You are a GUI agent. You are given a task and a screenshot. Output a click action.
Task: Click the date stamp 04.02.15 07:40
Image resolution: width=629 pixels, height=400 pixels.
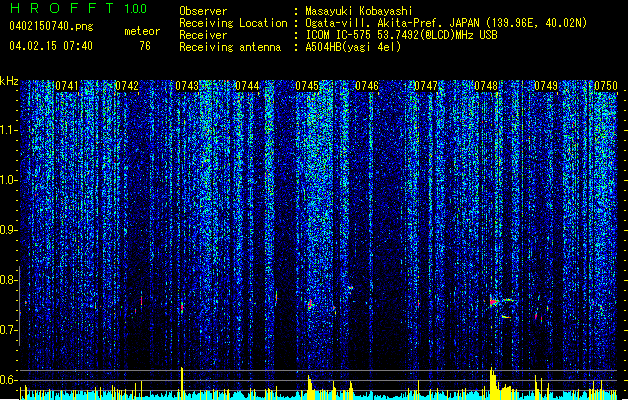click(x=51, y=46)
